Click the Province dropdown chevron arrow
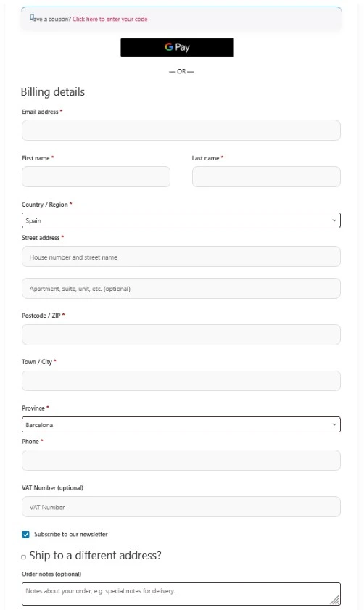This screenshot has width=364, height=610. (334, 424)
